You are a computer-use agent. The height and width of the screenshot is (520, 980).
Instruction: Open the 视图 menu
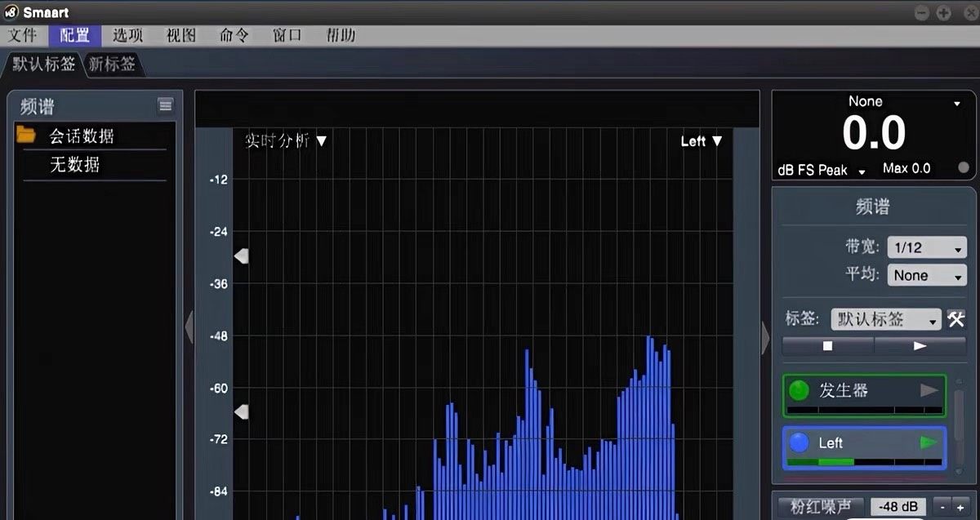pyautogui.click(x=180, y=35)
